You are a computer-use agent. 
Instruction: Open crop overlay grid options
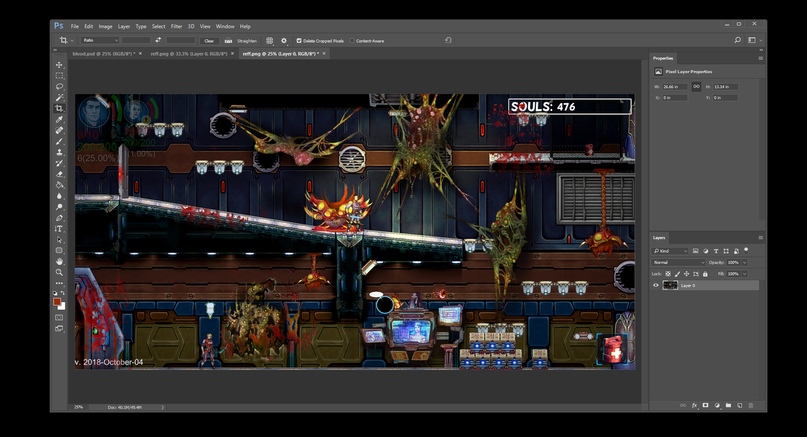[269, 40]
